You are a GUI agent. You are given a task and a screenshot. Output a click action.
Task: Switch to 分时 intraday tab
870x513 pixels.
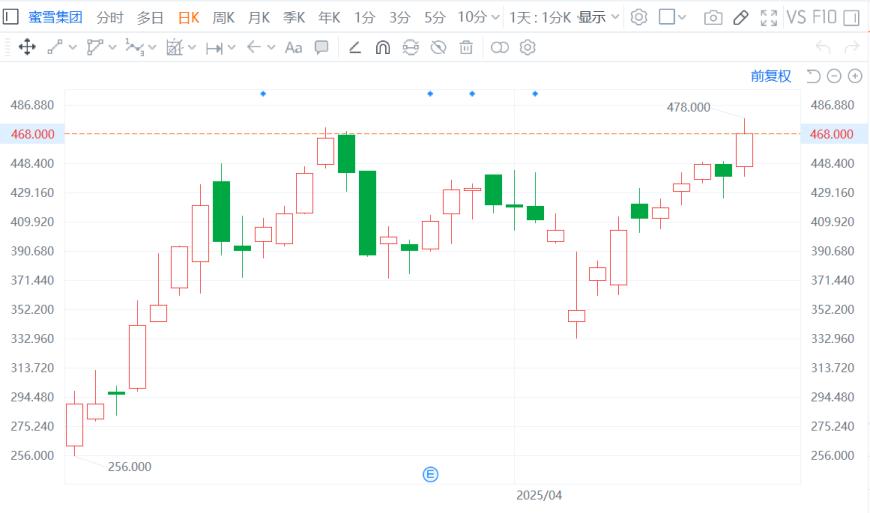pos(110,17)
